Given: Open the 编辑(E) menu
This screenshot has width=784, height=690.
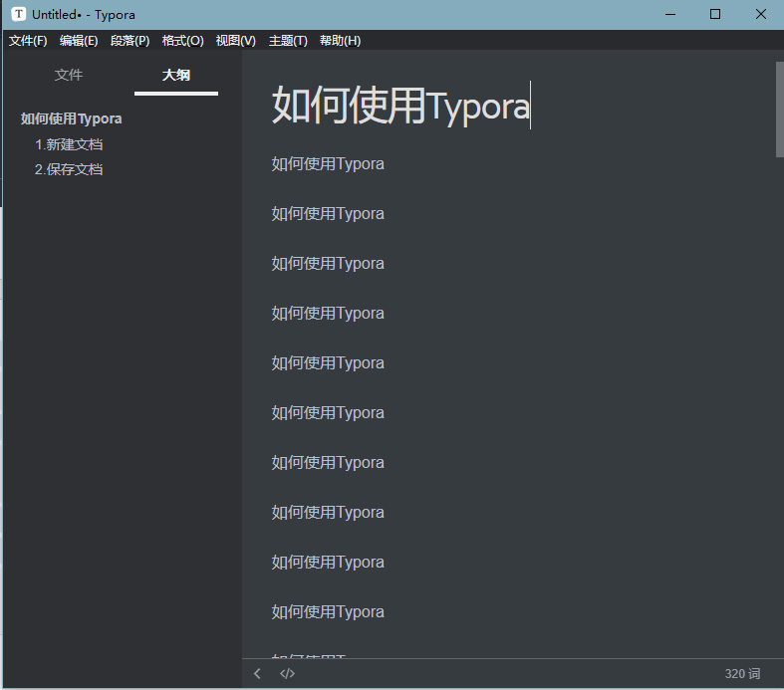Looking at the screenshot, I should [79, 41].
